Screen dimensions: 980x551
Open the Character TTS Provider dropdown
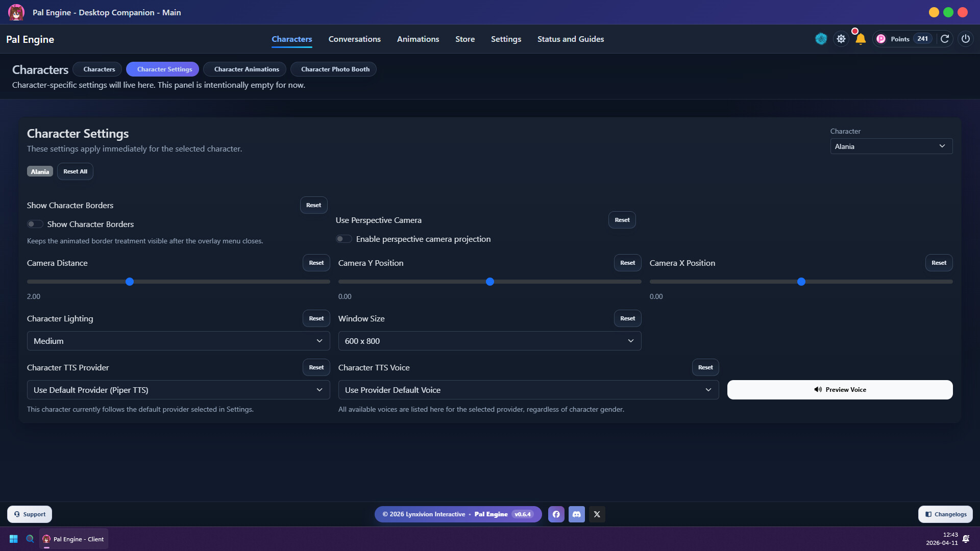point(179,390)
